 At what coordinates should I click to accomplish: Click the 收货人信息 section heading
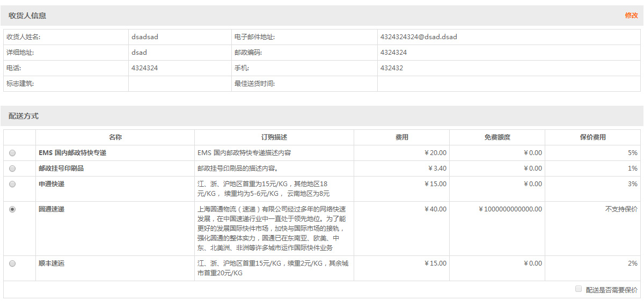(27, 16)
